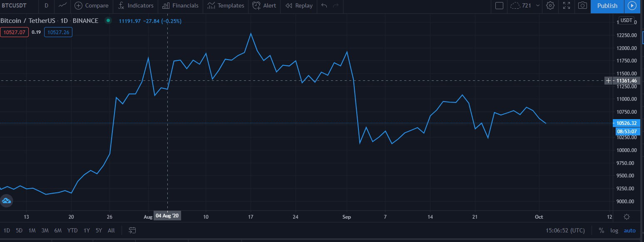Click the 11191.97 close value text
644x242 pixels.
(x=129, y=21)
